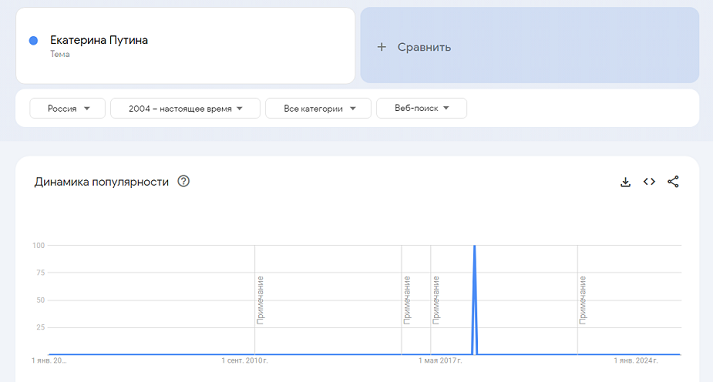Change the Веб-поиск search type
713x382 pixels.
(421, 108)
